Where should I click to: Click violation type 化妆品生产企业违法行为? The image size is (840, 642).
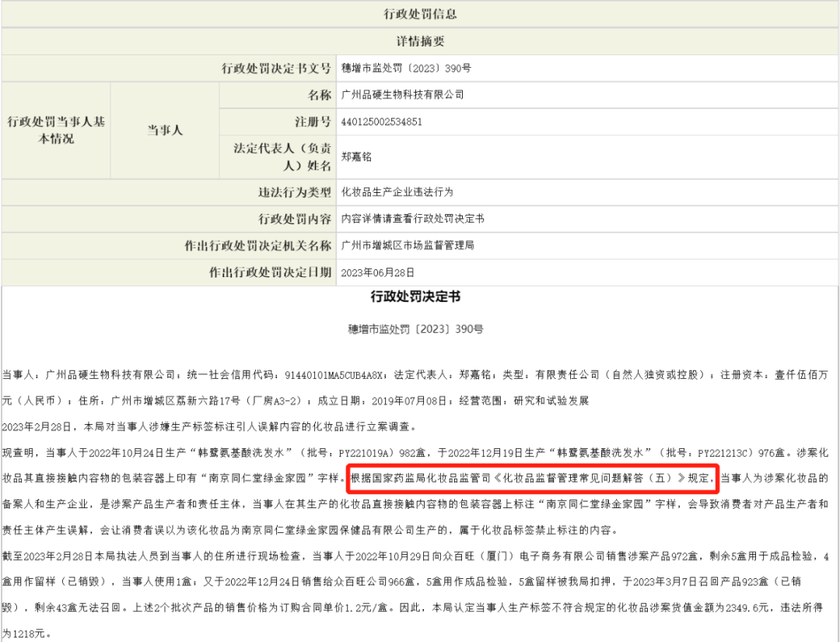[390, 191]
